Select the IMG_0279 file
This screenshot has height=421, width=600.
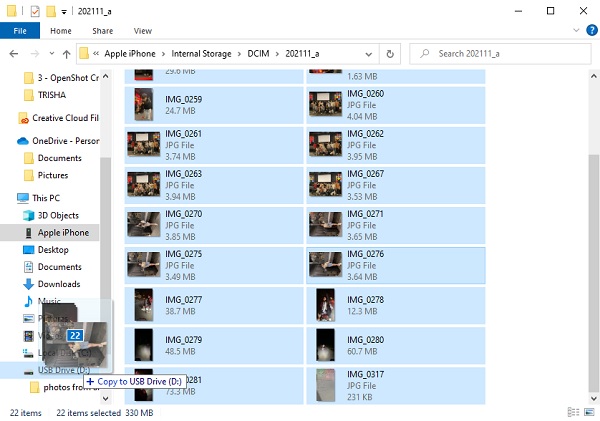214,346
